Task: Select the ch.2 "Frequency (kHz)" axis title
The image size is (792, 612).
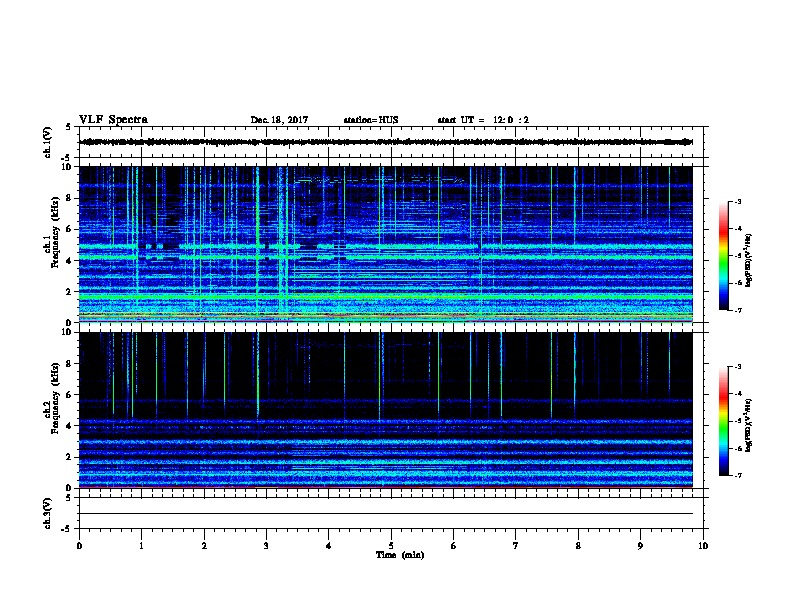Action: (x=55, y=398)
